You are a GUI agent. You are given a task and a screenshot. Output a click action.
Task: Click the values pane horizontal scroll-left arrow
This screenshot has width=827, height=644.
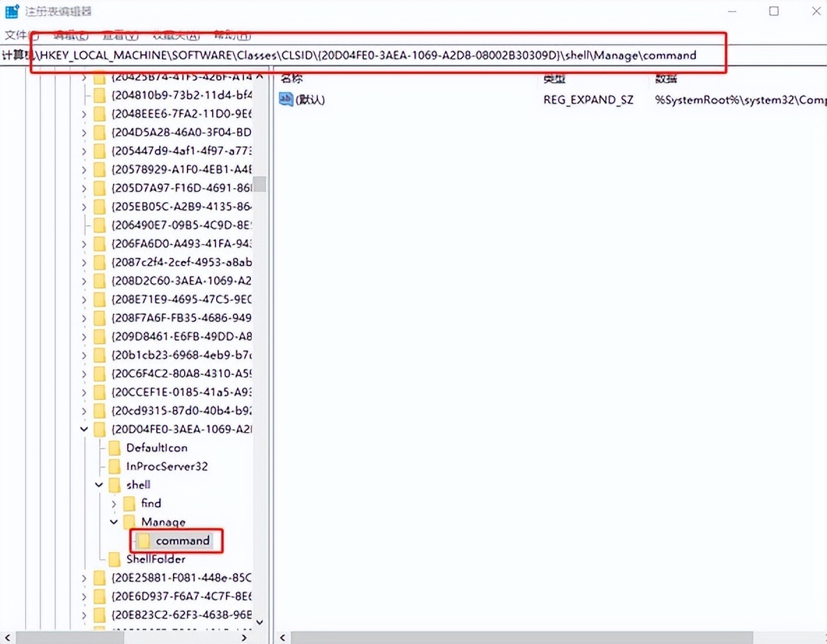(x=282, y=638)
